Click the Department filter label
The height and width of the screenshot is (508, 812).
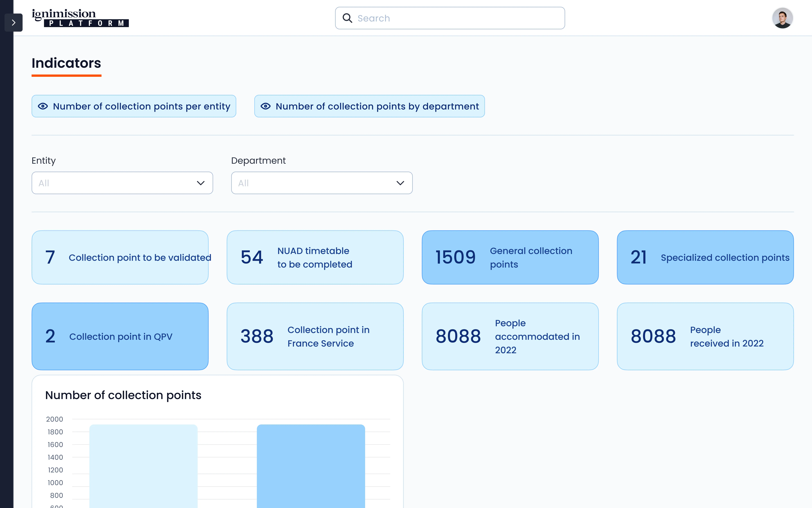pyautogui.click(x=258, y=161)
